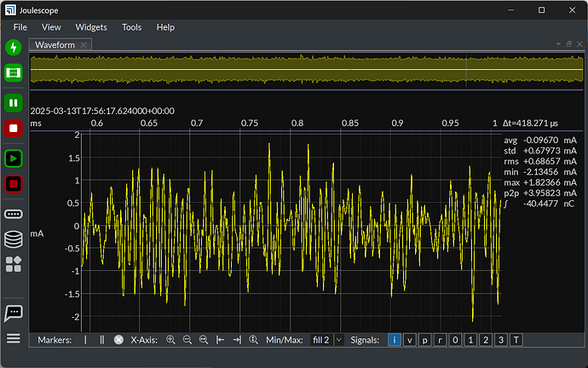
Task: Toggle the current signal 'i' button
Action: 394,340
